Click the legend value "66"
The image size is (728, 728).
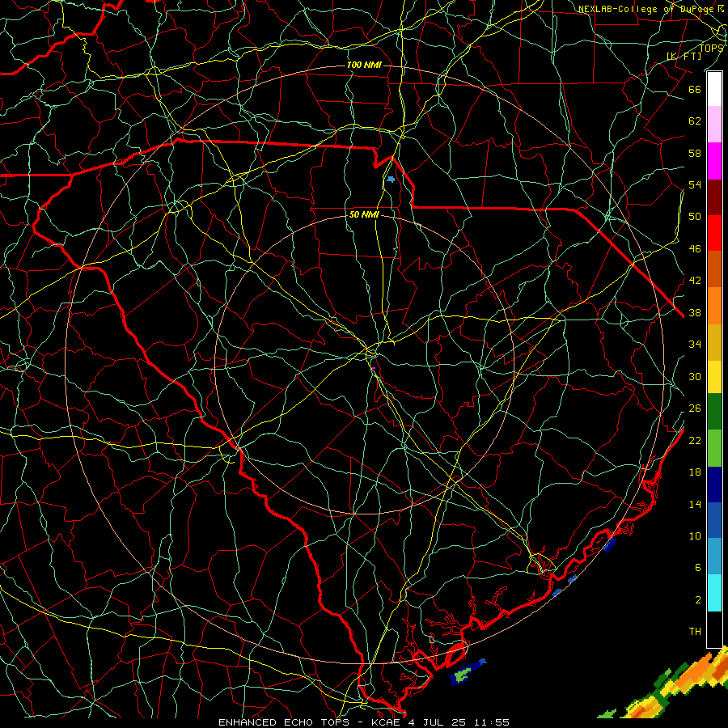tap(695, 89)
